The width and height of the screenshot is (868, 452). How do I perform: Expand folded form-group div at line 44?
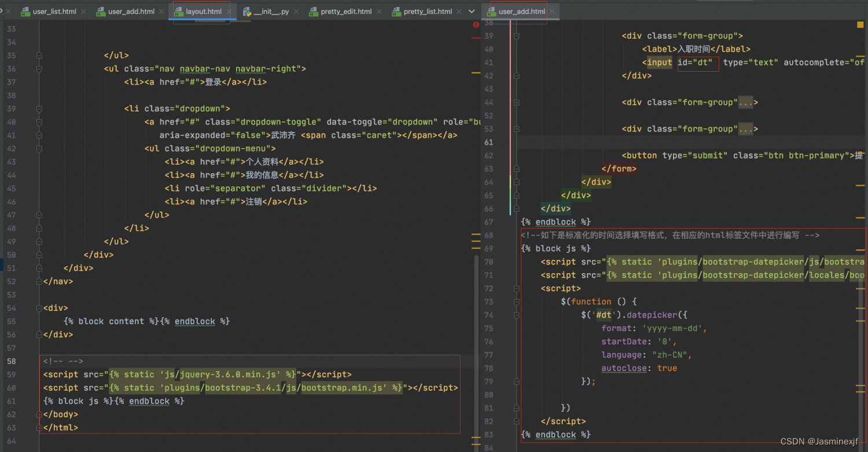click(x=516, y=102)
